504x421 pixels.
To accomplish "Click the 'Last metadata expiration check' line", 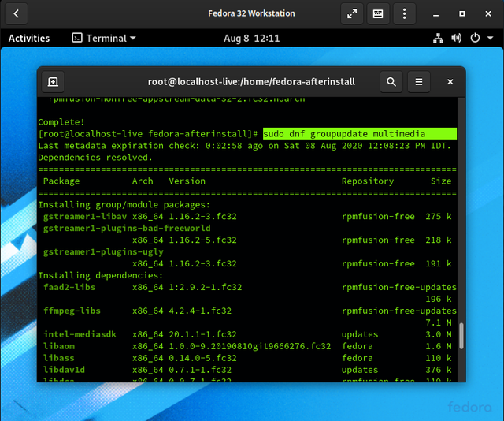I will [244, 146].
